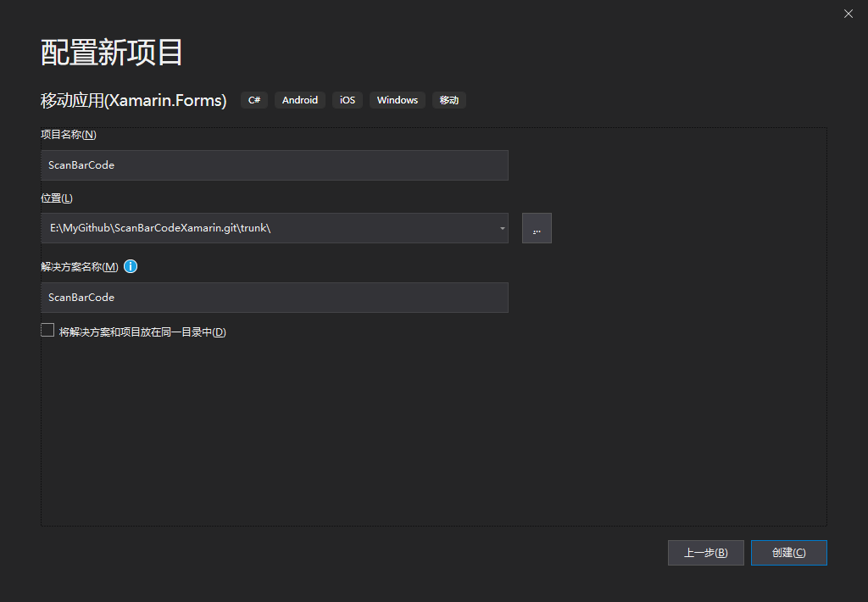Click the 移动 tag
868x602 pixels.
(449, 100)
